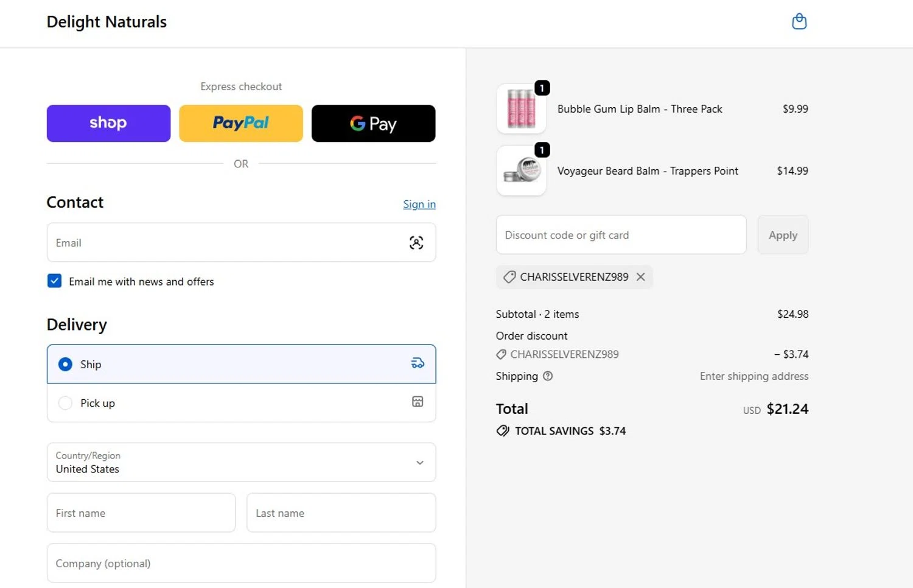Focus the Email input field
The height and width of the screenshot is (588, 913).
pos(241,243)
